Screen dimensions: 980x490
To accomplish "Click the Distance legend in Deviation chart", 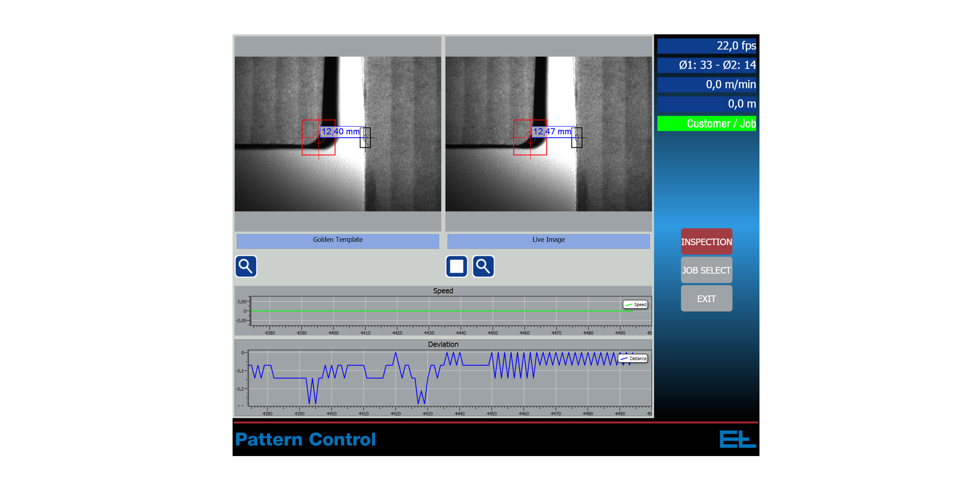I will (x=633, y=358).
